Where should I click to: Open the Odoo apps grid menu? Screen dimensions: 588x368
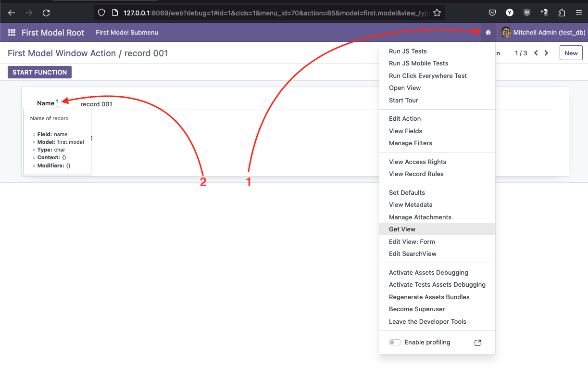pos(12,33)
